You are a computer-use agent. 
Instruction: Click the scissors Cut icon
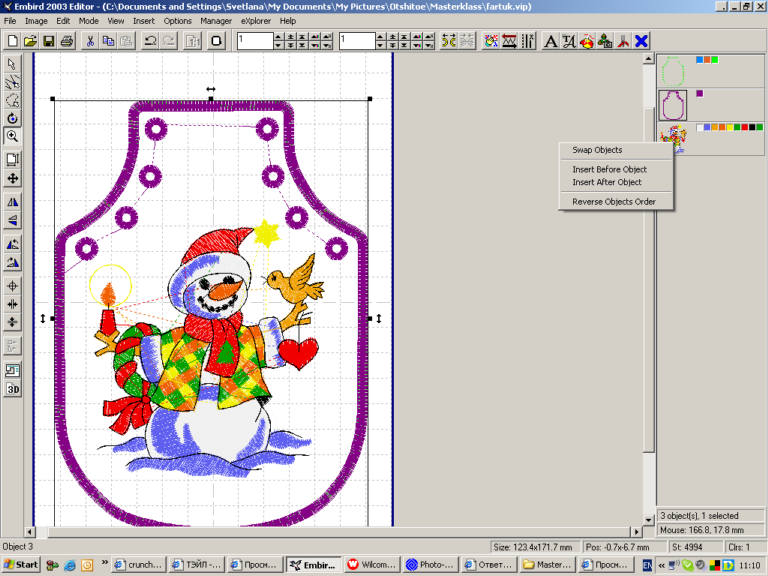[90, 41]
